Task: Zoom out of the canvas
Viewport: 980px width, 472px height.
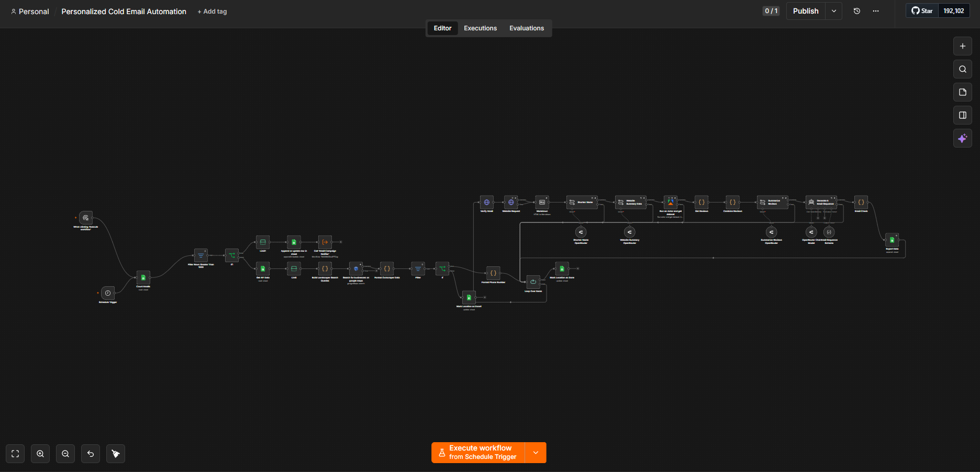Action: [x=65, y=454]
